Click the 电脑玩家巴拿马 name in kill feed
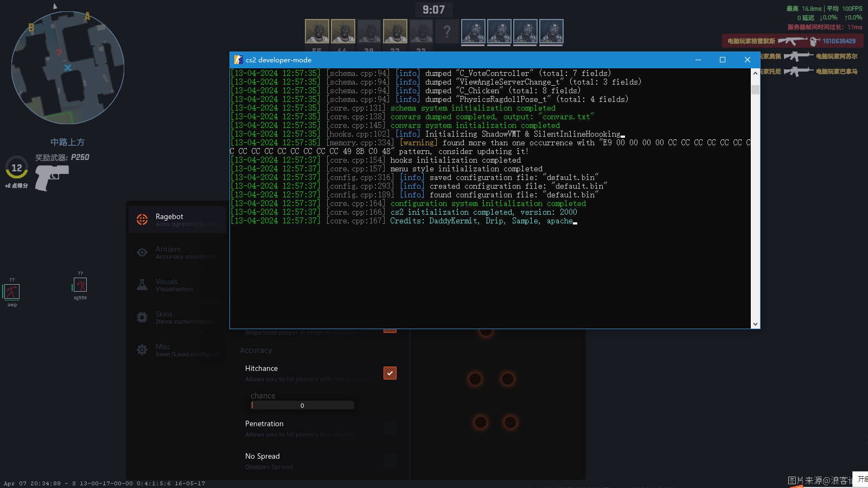 click(x=837, y=72)
